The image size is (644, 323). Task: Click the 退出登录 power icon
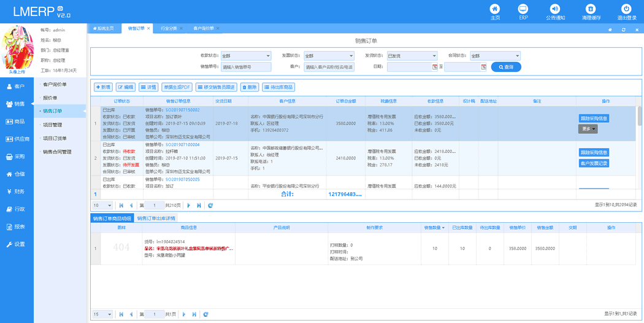[x=626, y=8]
